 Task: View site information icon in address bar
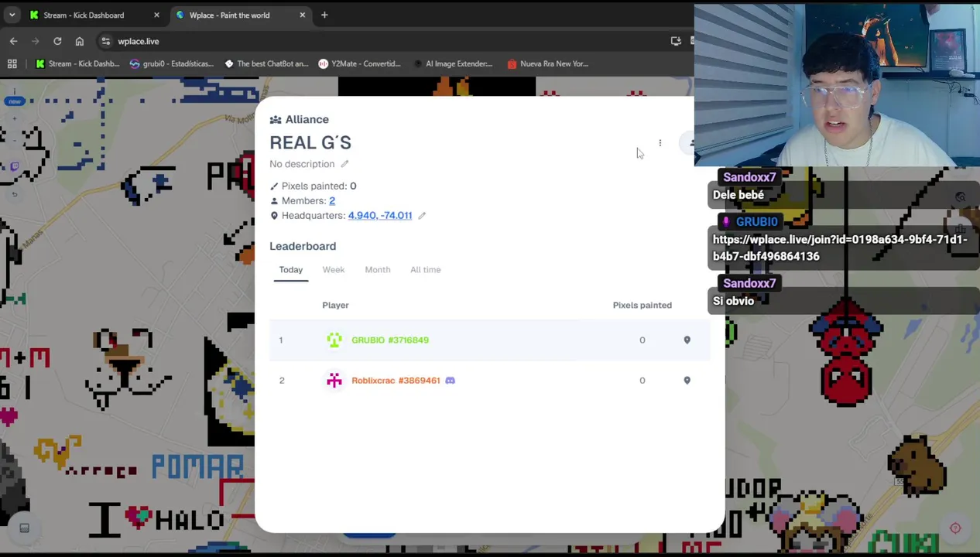[105, 41]
